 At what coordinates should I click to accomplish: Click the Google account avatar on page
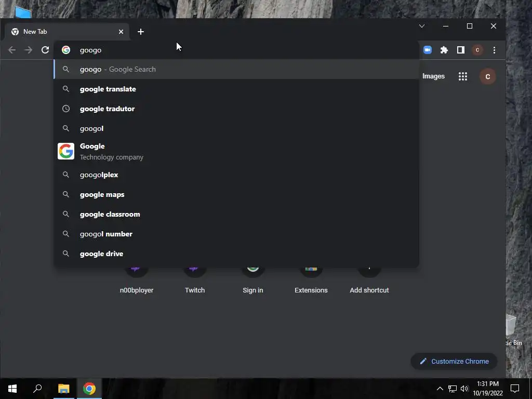487,77
